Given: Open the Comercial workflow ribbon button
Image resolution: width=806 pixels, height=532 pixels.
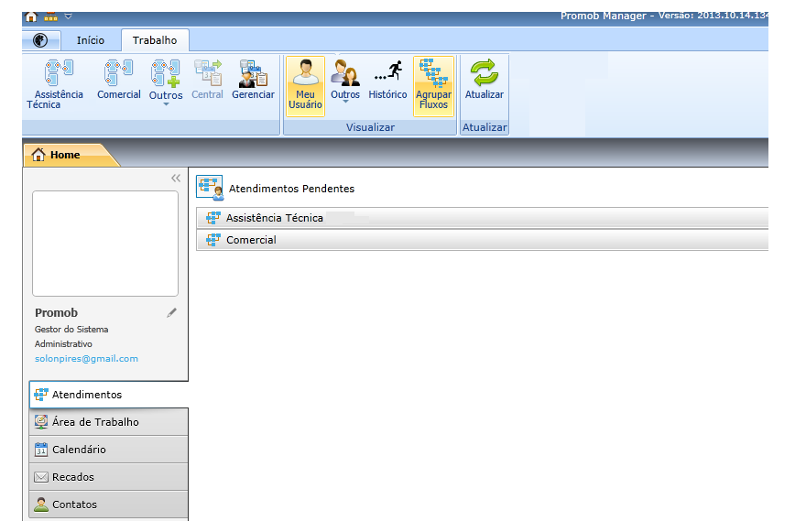Looking at the screenshot, I should pyautogui.click(x=119, y=81).
